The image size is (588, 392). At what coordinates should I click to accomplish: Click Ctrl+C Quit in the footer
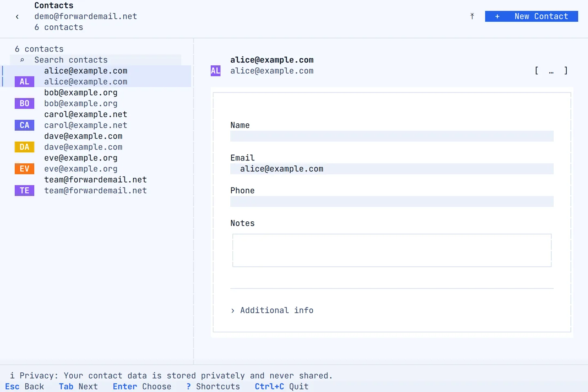click(x=282, y=387)
